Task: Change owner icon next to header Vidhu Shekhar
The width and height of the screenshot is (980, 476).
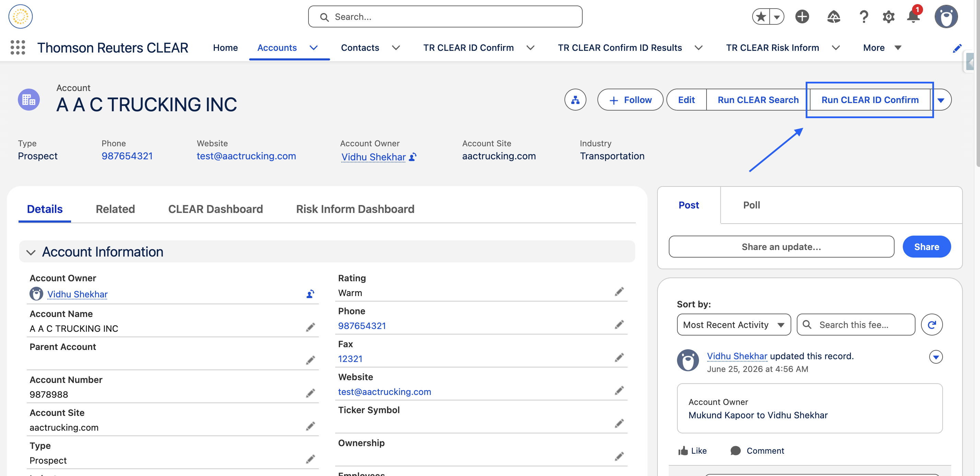Action: [413, 157]
